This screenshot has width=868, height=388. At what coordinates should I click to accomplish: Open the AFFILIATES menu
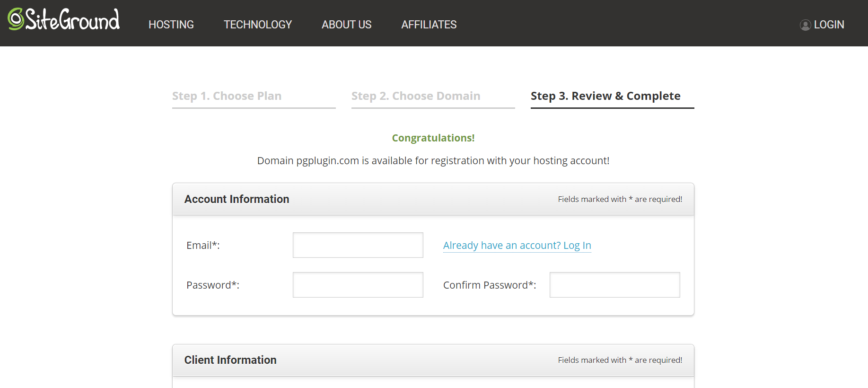[x=429, y=25]
